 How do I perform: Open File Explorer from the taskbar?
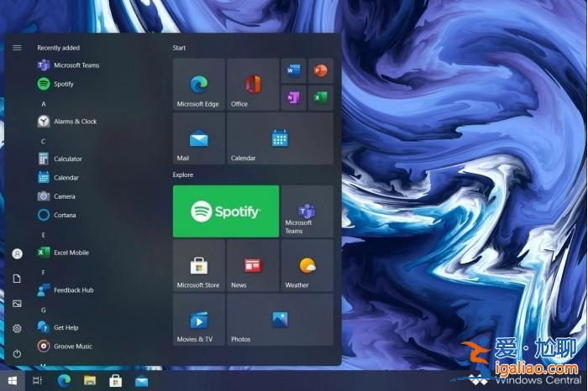(90, 381)
